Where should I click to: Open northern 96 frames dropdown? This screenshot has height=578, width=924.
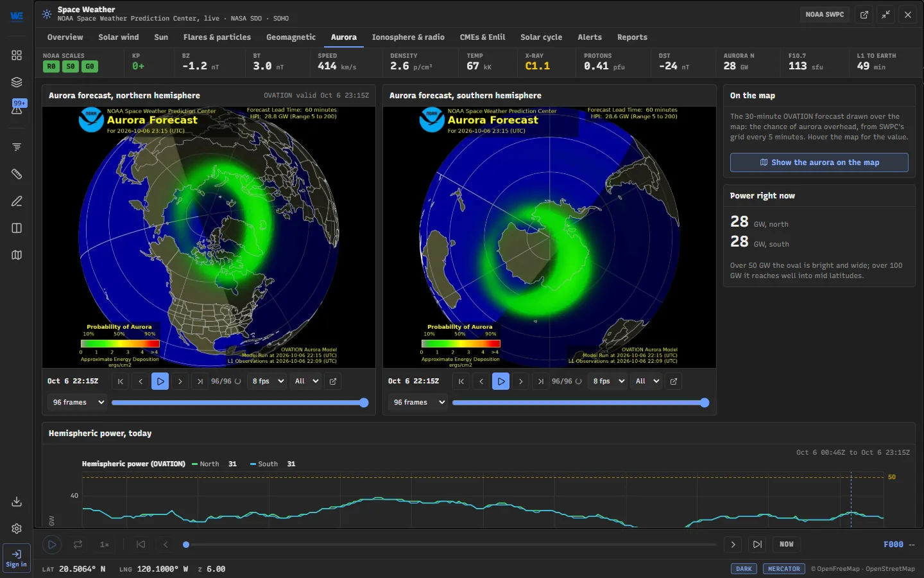tap(78, 403)
